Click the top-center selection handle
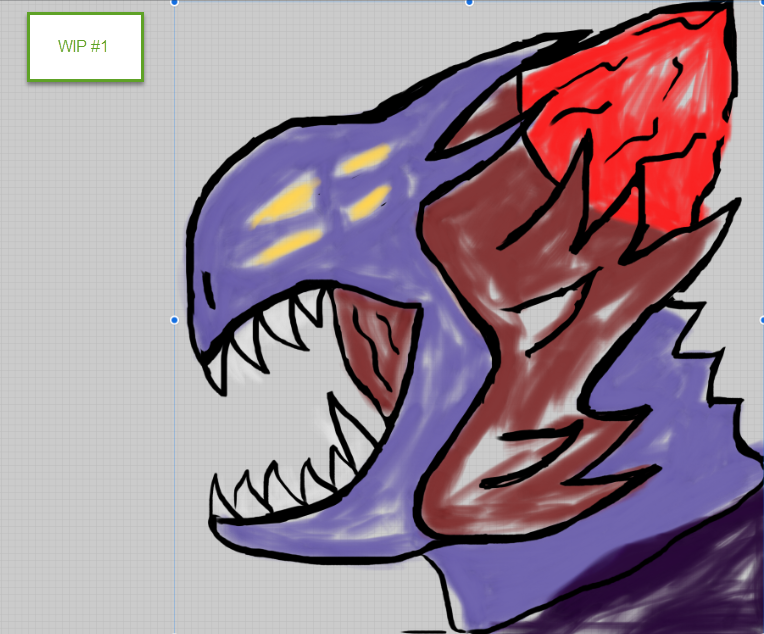The height and width of the screenshot is (634, 764). (469, 2)
